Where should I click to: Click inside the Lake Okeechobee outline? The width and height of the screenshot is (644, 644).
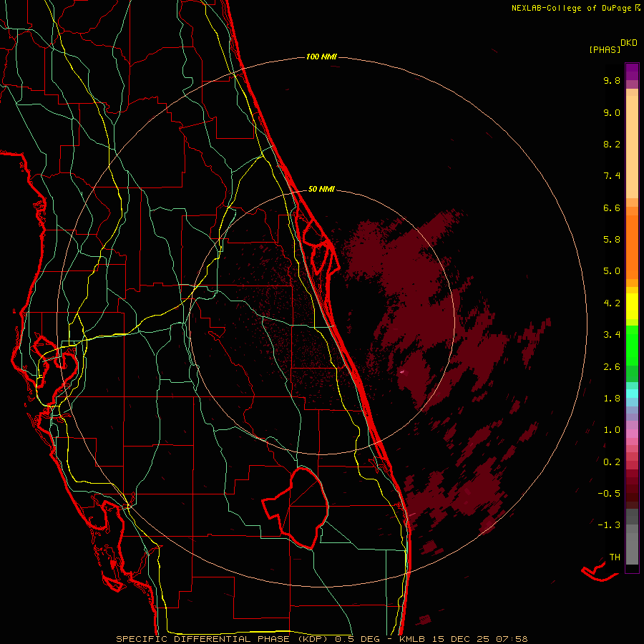(304, 507)
